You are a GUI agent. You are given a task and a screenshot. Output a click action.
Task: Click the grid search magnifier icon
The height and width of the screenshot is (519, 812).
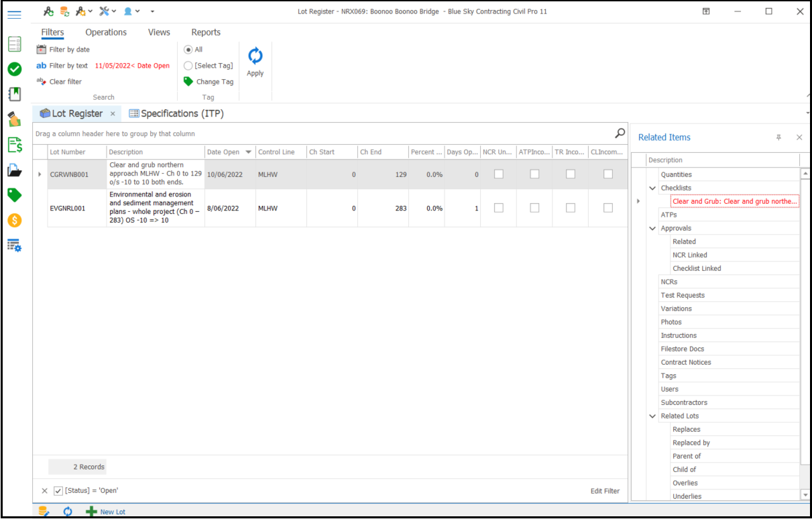pos(620,133)
